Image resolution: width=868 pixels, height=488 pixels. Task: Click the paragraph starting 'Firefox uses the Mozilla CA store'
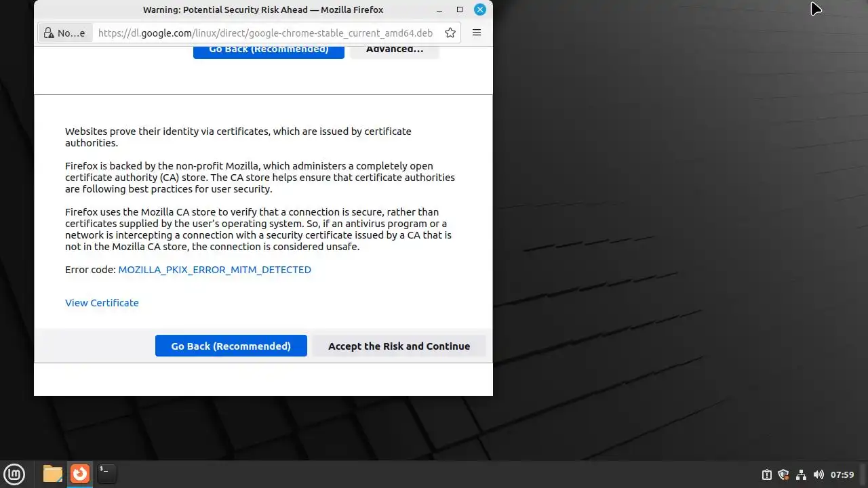pyautogui.click(x=258, y=229)
